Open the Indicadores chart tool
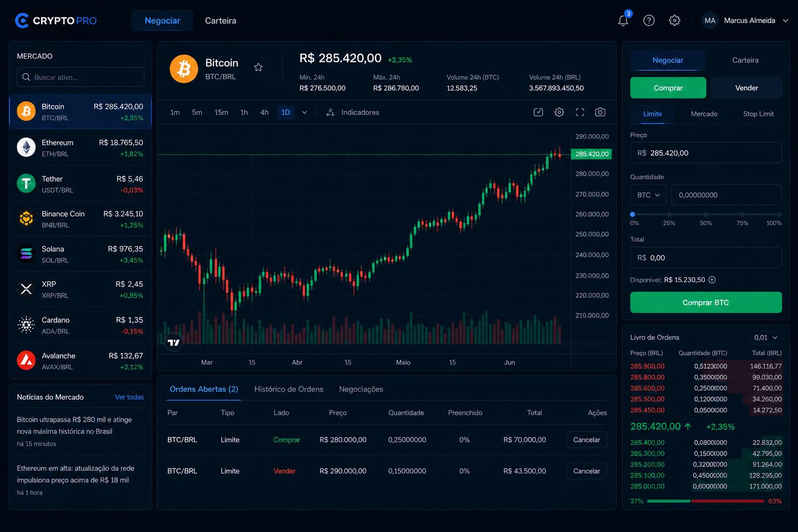 pyautogui.click(x=353, y=112)
